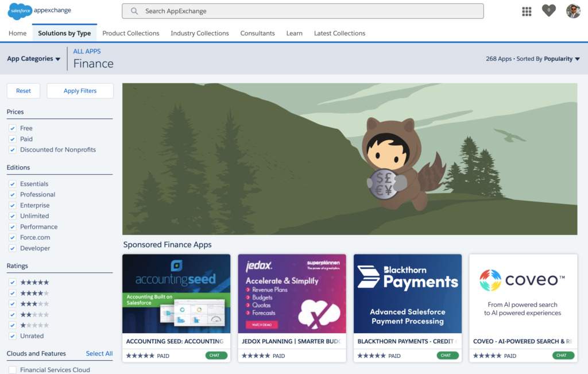Click the Ratings filter heading
This screenshot has width=588, height=374.
17,266
